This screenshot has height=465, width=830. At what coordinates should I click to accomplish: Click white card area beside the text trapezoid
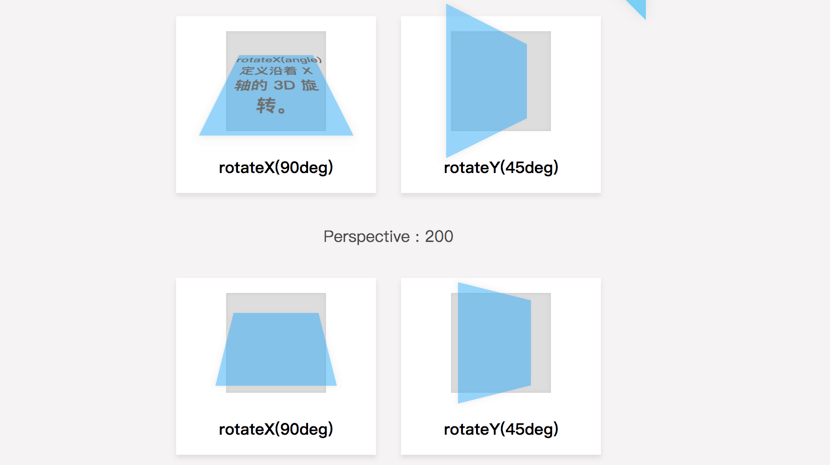(195, 60)
